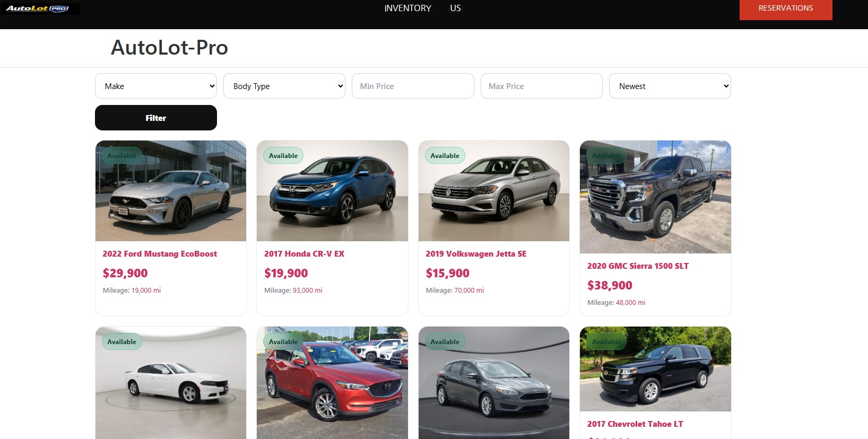Click the $38,900 Sierra price
The width and height of the screenshot is (868, 439).
coord(610,285)
